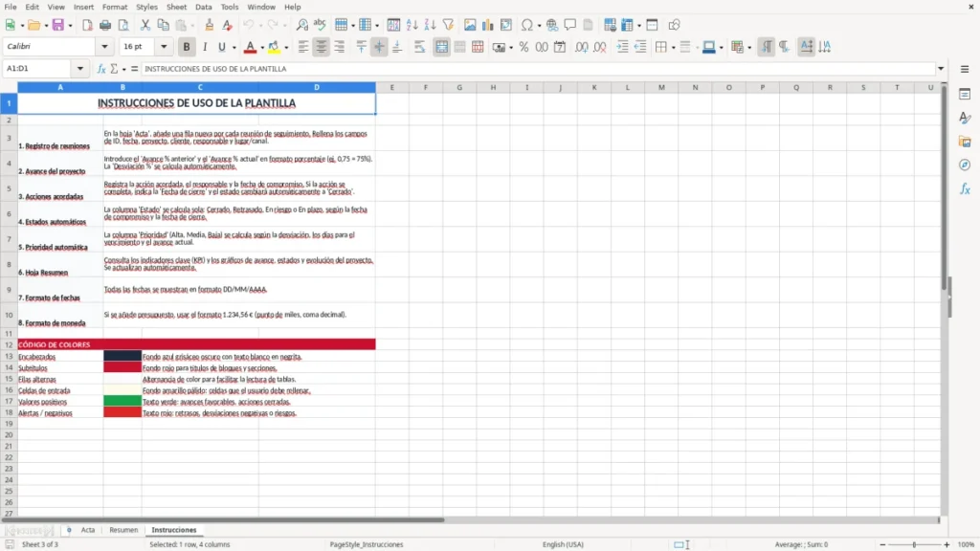Image resolution: width=980 pixels, height=551 pixels.
Task: Toggle Italic formatting
Action: (x=205, y=47)
